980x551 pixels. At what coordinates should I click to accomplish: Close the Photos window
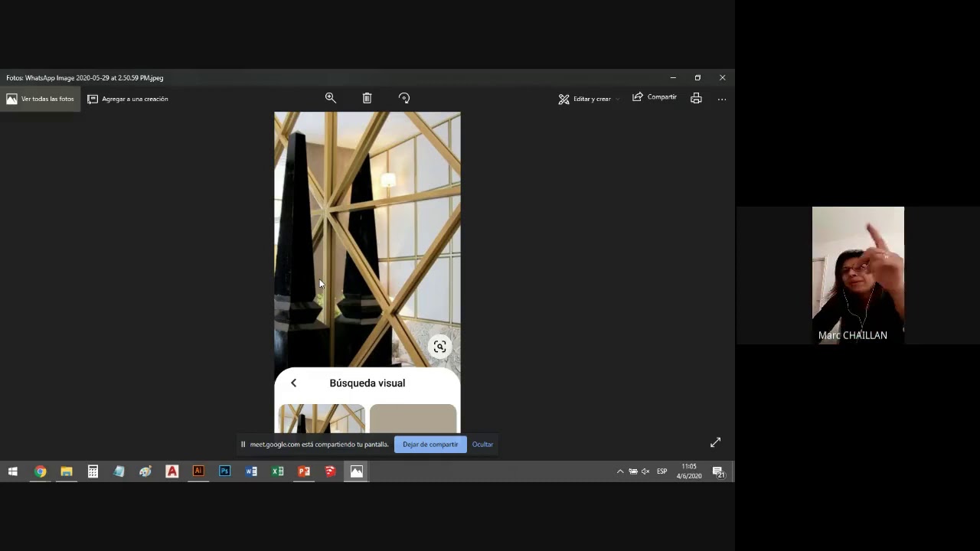pos(722,78)
